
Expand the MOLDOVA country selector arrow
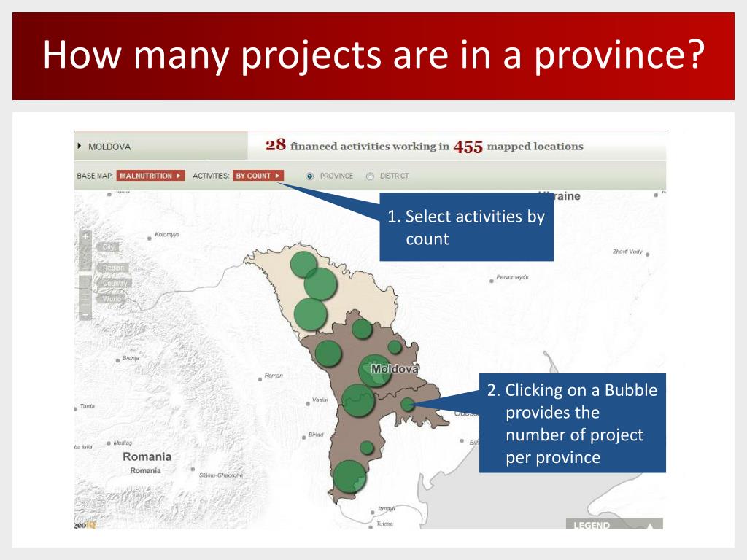79,146
